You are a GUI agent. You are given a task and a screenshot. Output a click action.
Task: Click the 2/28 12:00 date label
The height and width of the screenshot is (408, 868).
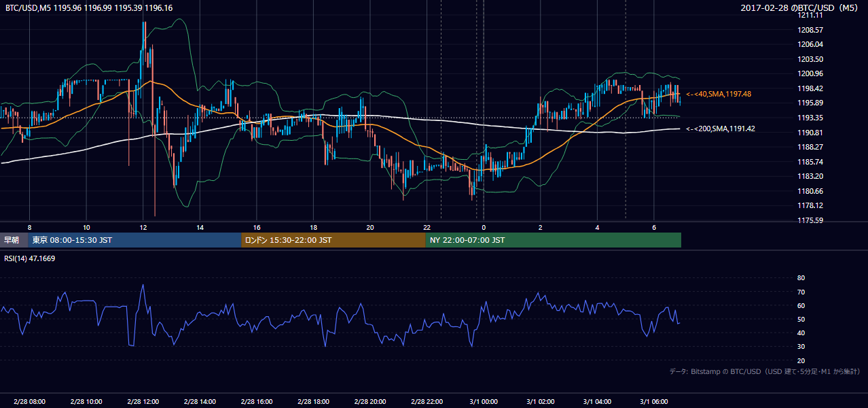[x=143, y=402]
